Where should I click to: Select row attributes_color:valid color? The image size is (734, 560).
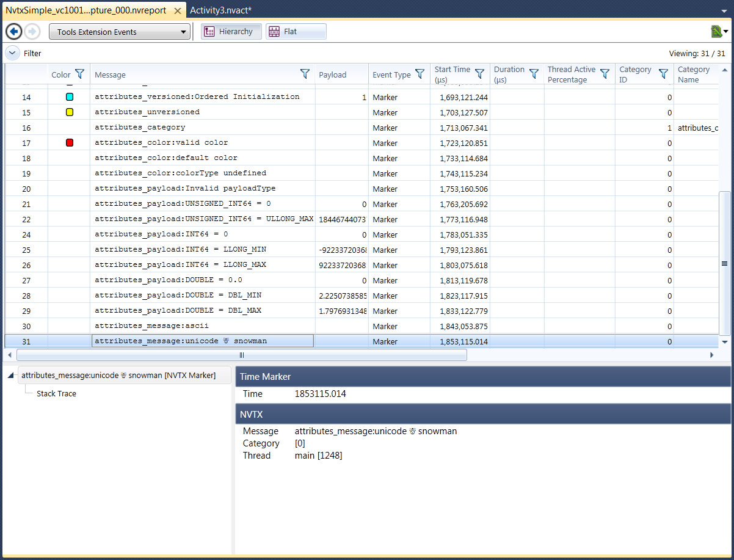click(362, 143)
